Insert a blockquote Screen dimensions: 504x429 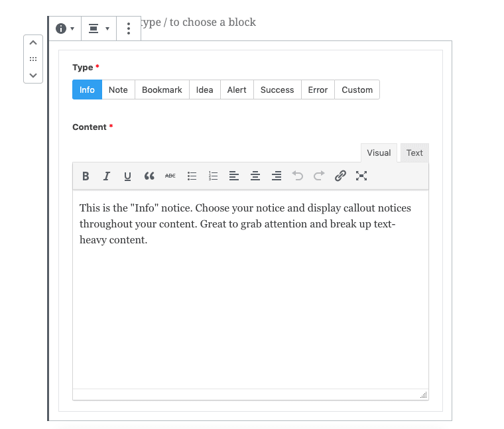click(149, 176)
